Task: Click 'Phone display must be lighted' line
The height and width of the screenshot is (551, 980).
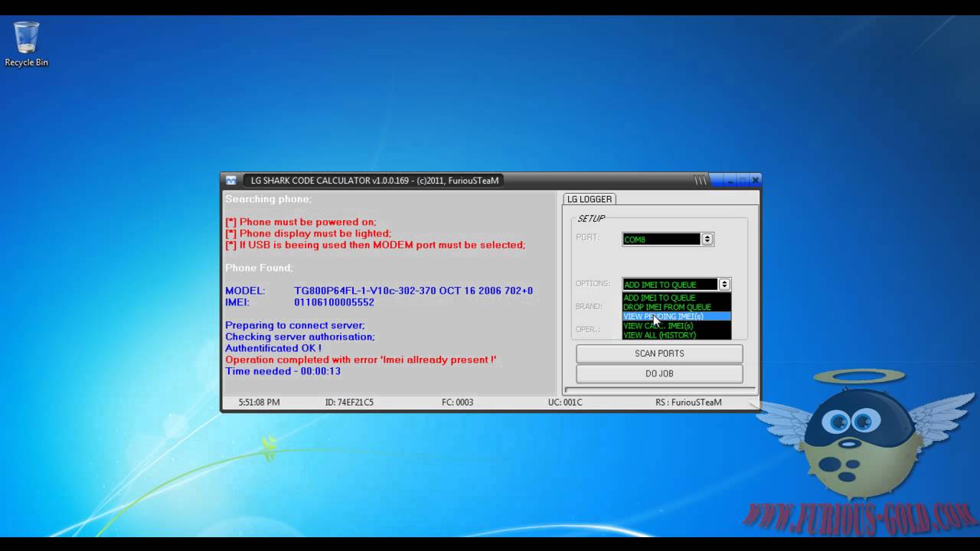Action: 308,233
